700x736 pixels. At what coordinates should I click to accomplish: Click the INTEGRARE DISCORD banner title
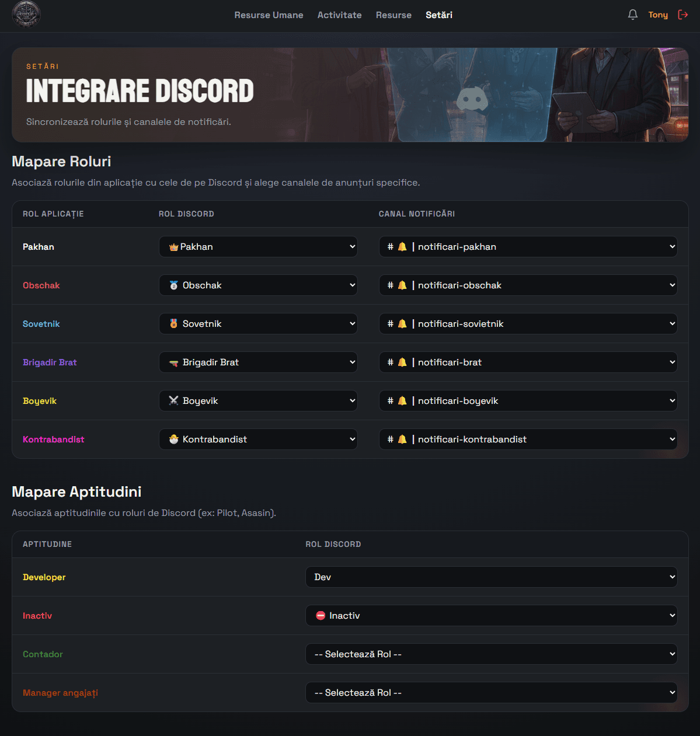click(x=140, y=91)
